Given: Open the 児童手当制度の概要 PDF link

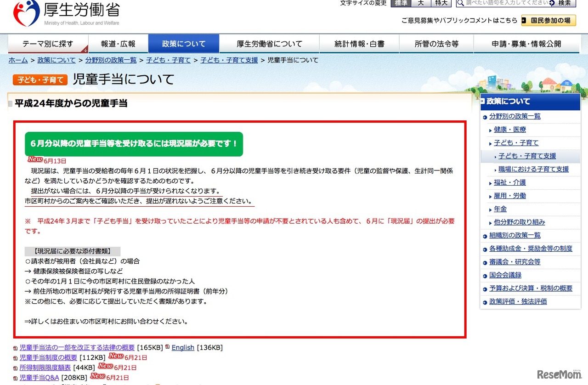Looking at the screenshot, I should [48, 358].
